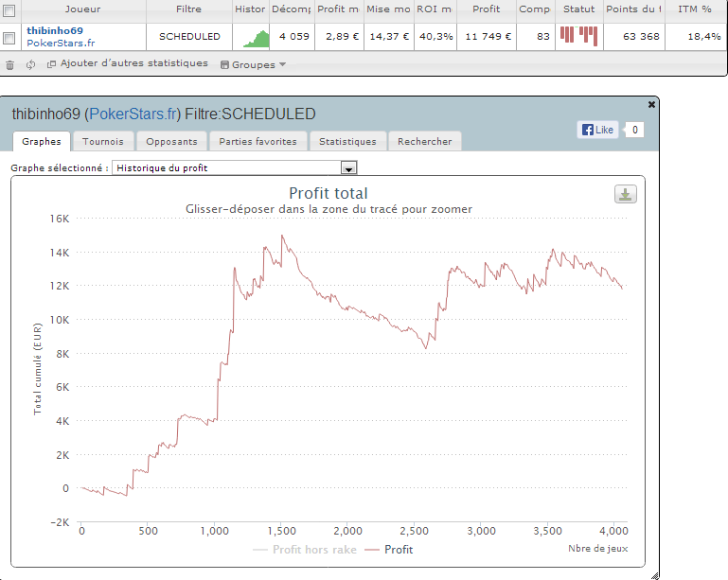Expand the Graphe sélectionné dropdown arrow

(348, 168)
